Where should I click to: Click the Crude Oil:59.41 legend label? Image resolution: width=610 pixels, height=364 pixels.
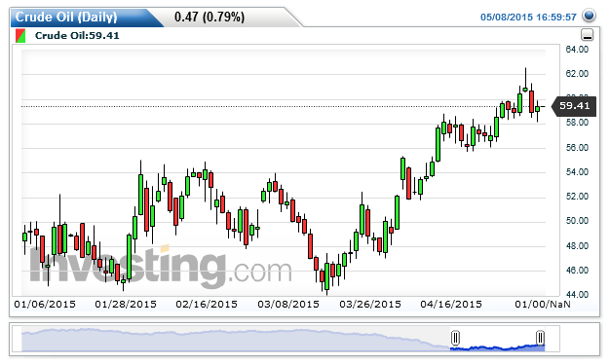77,36
